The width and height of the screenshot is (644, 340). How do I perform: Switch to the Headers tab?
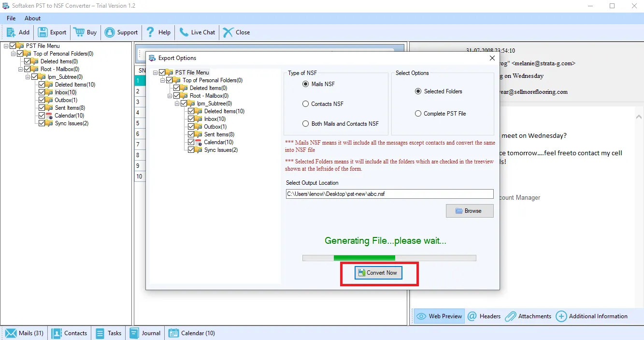click(484, 316)
